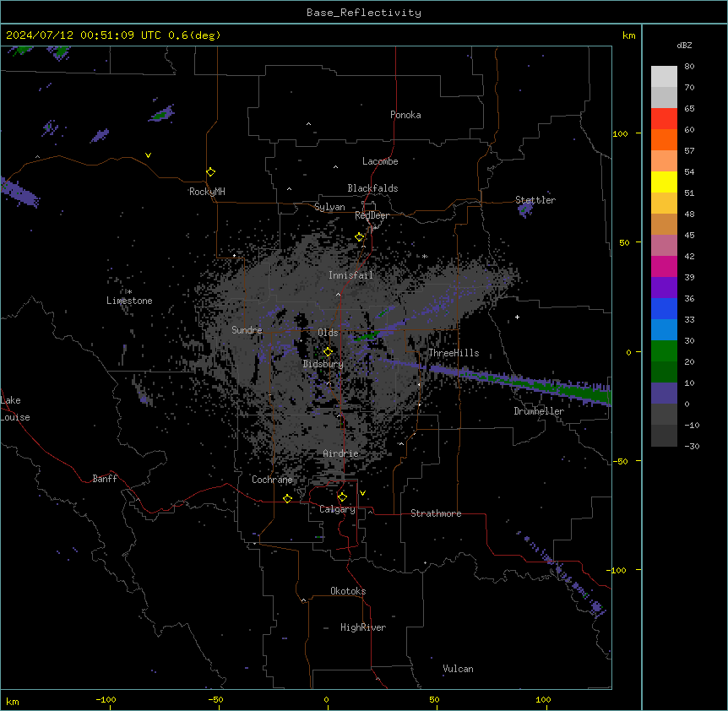Click the Limestone label

coord(129,301)
